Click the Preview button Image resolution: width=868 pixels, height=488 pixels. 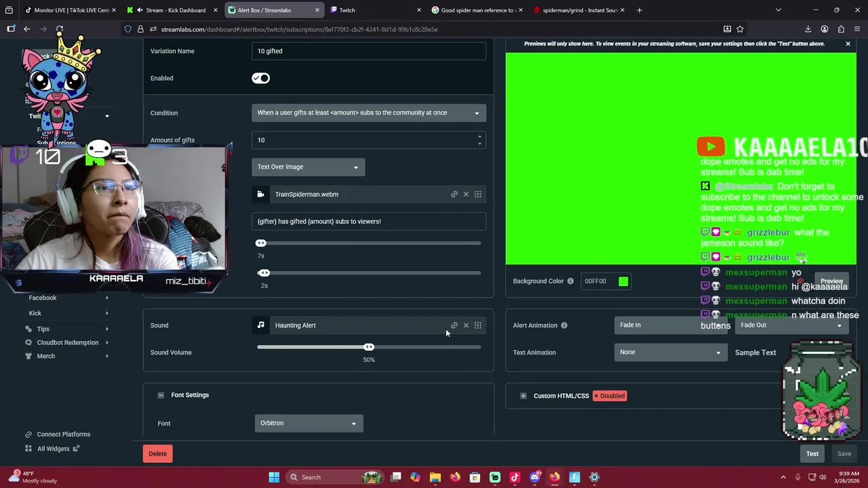point(831,281)
